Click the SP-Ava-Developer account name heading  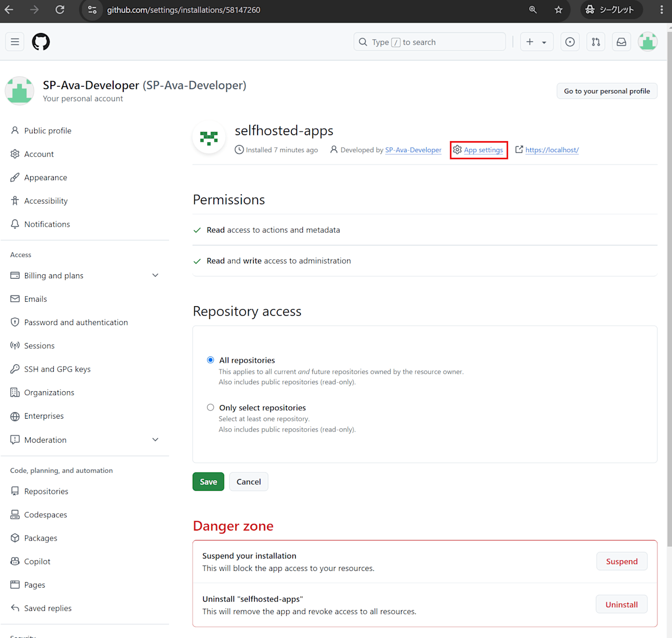[x=144, y=85]
